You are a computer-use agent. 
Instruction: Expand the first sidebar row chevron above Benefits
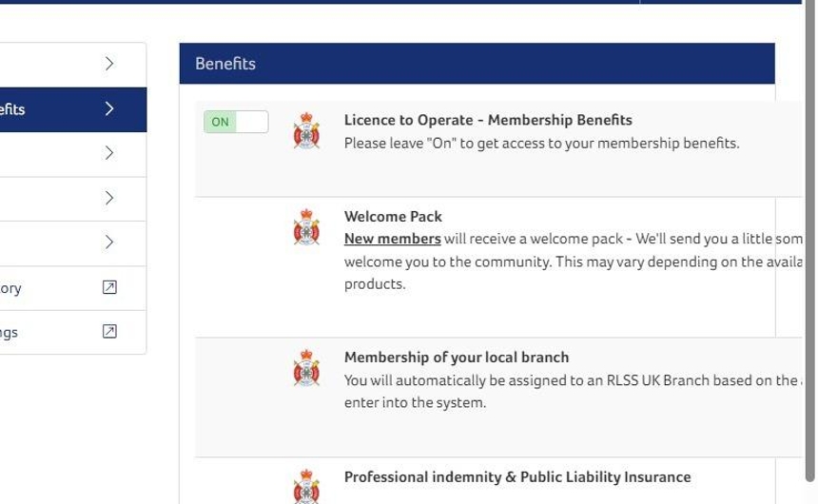(x=109, y=64)
